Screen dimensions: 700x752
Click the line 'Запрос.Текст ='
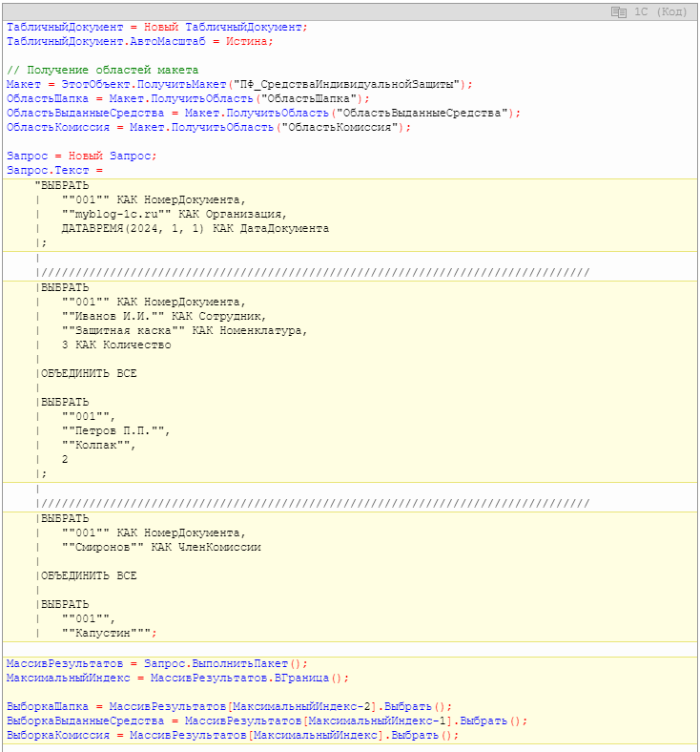click(54, 171)
